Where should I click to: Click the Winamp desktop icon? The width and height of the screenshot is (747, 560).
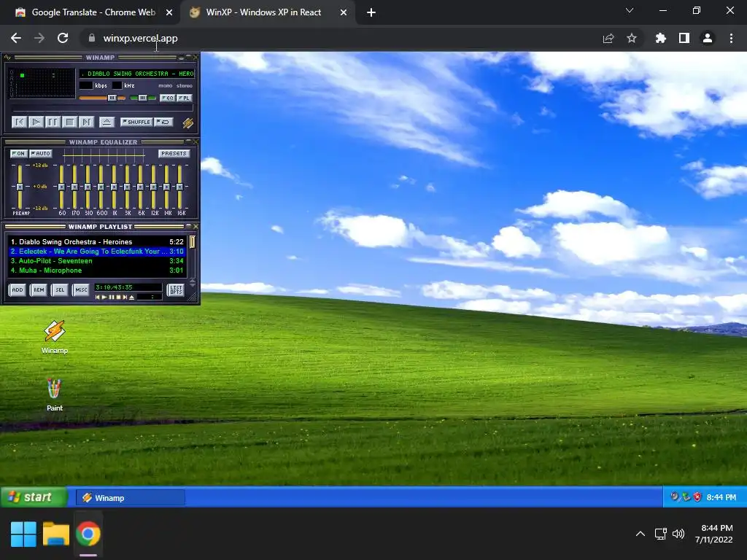[x=54, y=337]
